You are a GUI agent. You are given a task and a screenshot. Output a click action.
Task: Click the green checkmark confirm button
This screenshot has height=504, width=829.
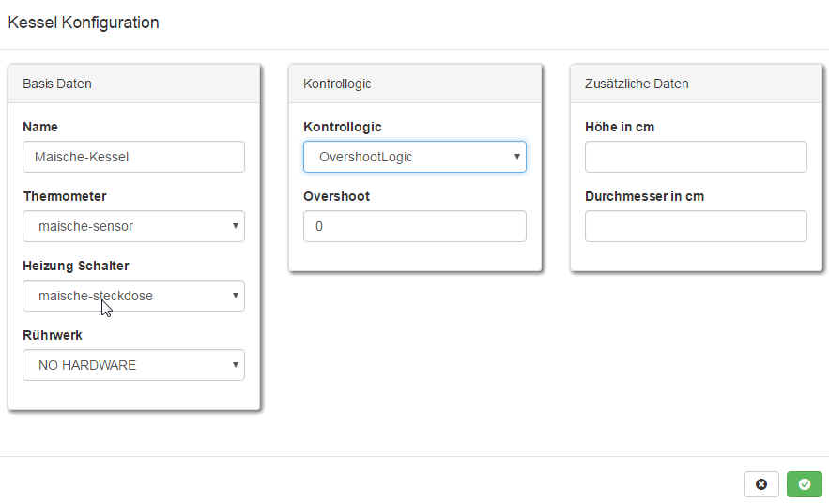pos(804,484)
